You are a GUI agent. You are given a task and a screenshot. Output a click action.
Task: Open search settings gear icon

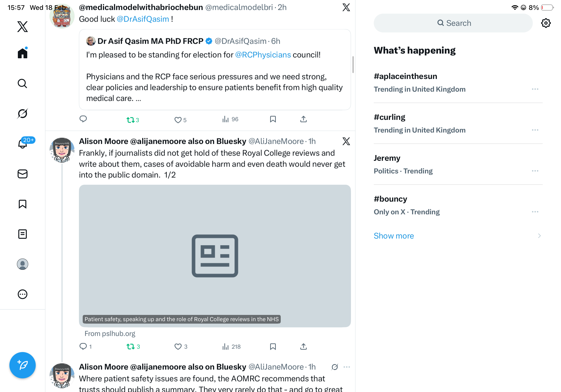click(545, 23)
